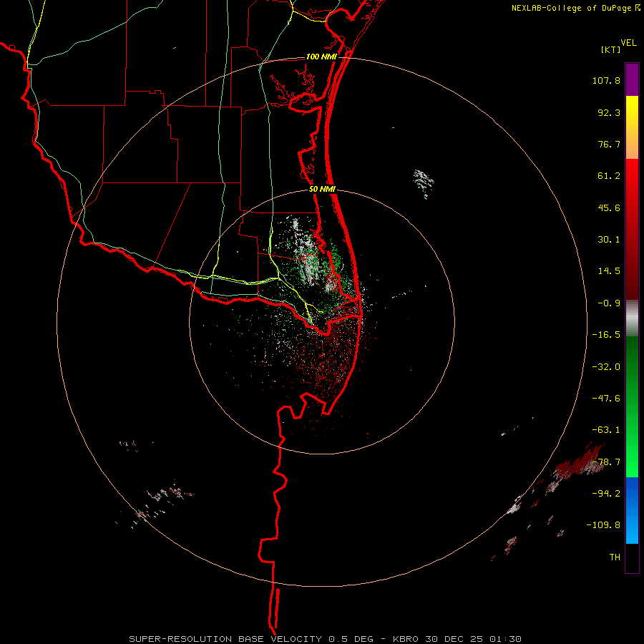Click the TH legend label
Image resolution: width=644 pixels, height=644 pixels.
(x=615, y=557)
